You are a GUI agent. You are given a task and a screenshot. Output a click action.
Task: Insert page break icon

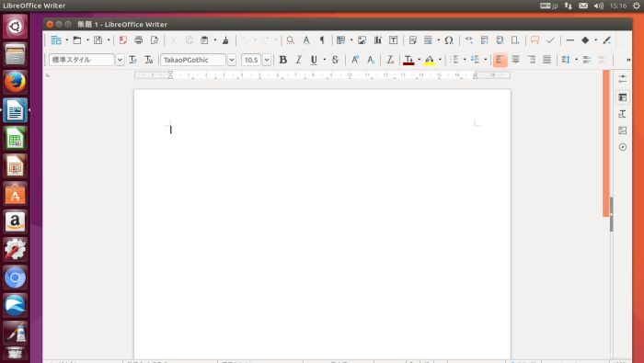coord(413,40)
